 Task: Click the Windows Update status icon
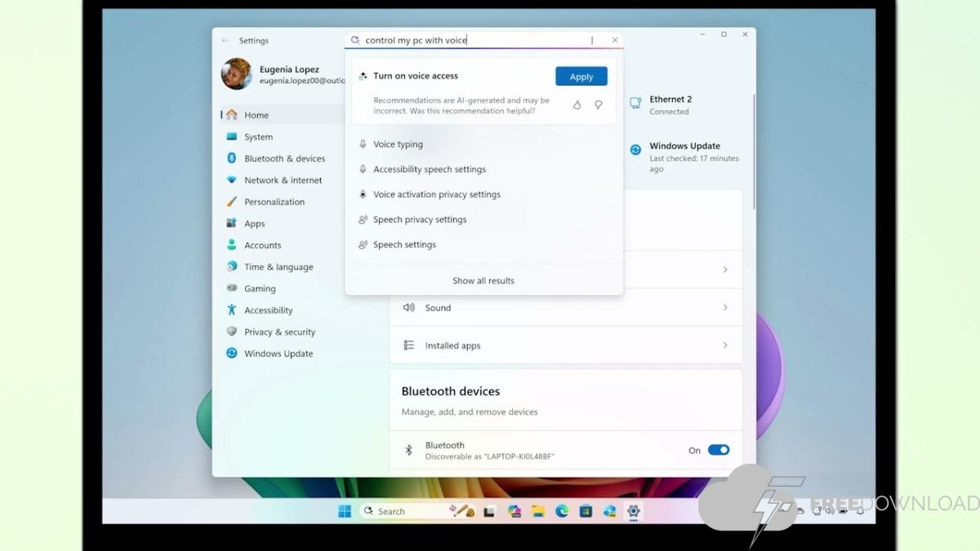635,149
